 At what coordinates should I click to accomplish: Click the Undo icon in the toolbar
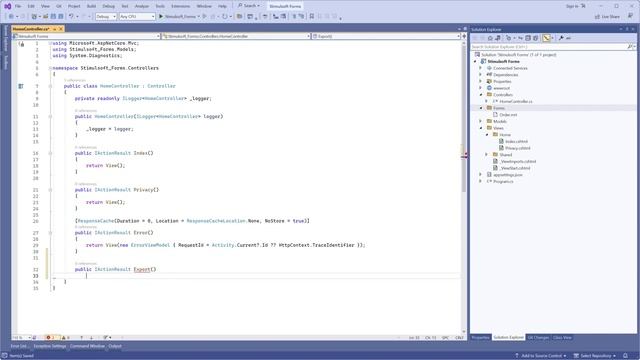click(71, 16)
